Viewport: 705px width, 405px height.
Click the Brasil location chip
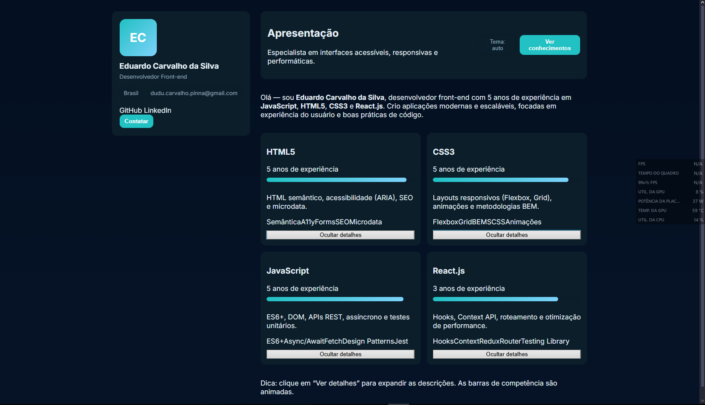[x=131, y=93]
